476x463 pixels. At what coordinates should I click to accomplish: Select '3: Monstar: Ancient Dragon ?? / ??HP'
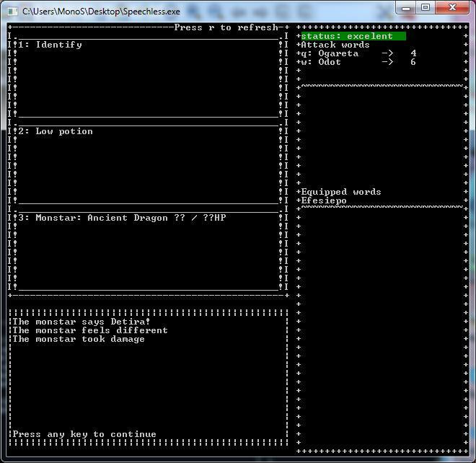(x=122, y=218)
